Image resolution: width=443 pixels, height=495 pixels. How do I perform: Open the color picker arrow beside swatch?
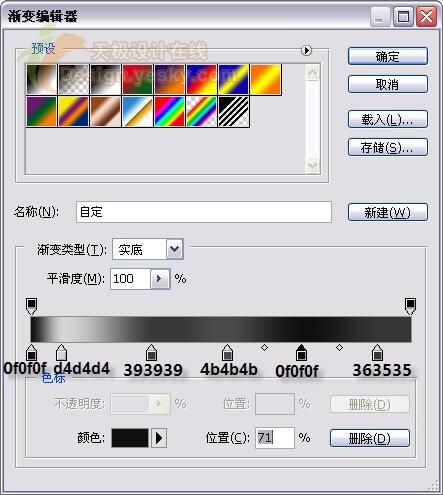tap(159, 438)
